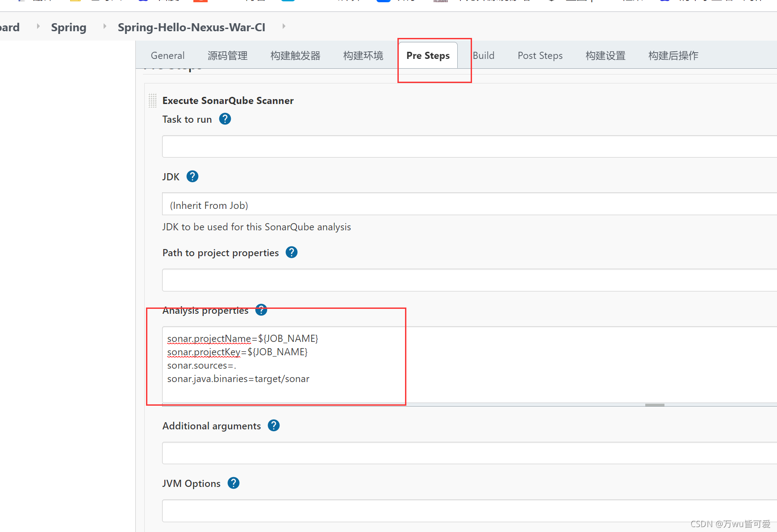Open the JDK Inherit From Job dropdown
This screenshot has width=777, height=532.
469,204
